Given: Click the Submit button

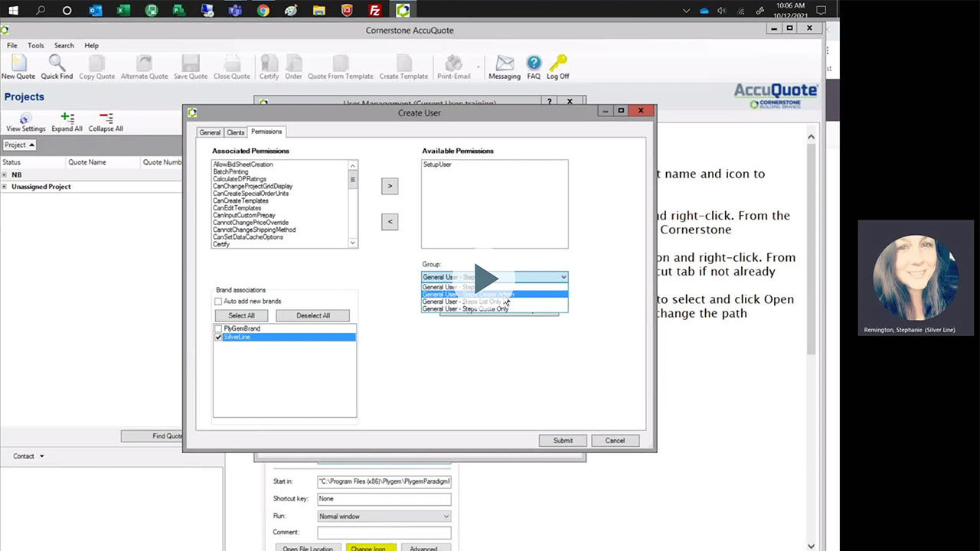Looking at the screenshot, I should [x=563, y=441].
